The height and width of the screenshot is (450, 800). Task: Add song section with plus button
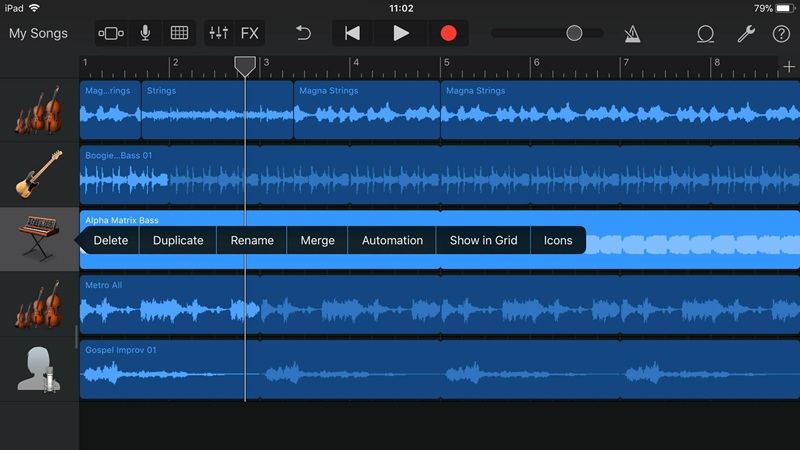(x=789, y=66)
